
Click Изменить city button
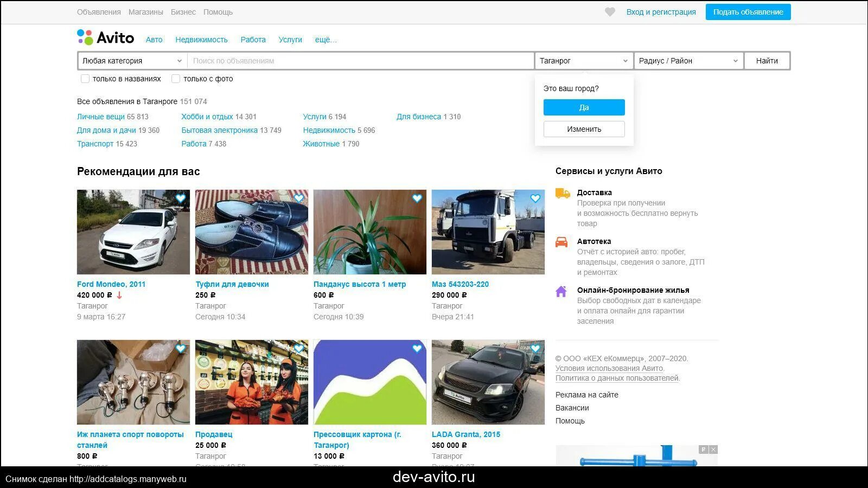pos(584,129)
